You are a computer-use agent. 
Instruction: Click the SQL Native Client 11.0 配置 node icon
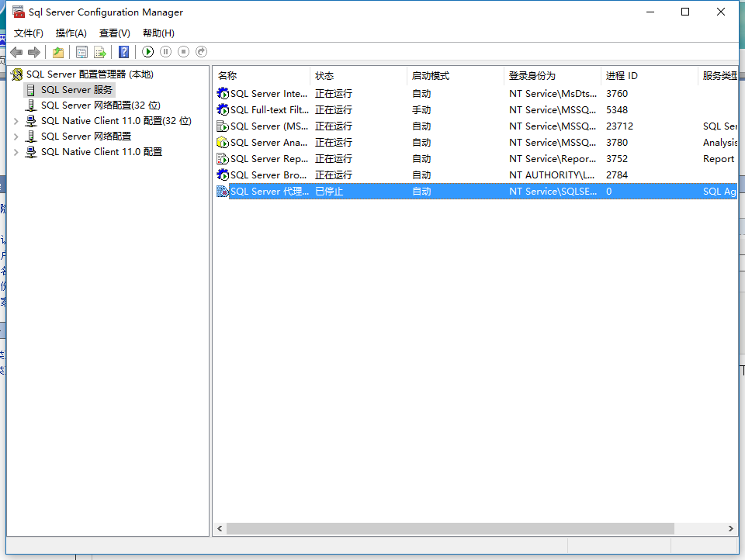point(31,152)
